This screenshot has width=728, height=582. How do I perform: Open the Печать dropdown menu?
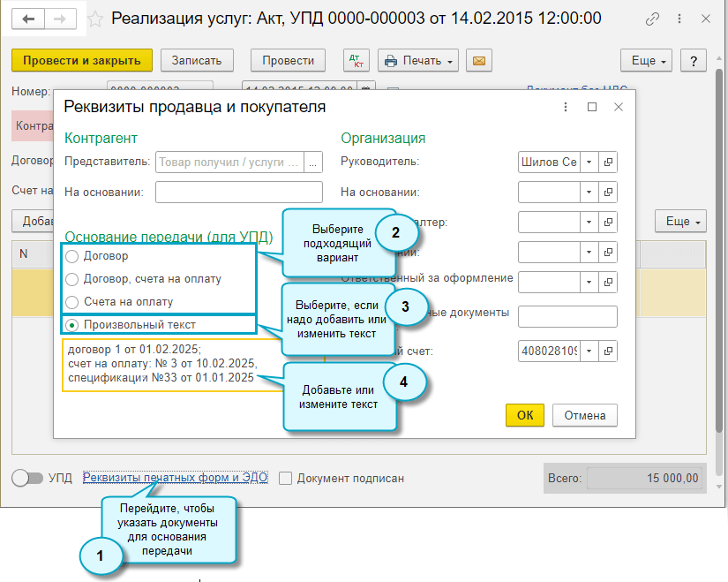418,61
